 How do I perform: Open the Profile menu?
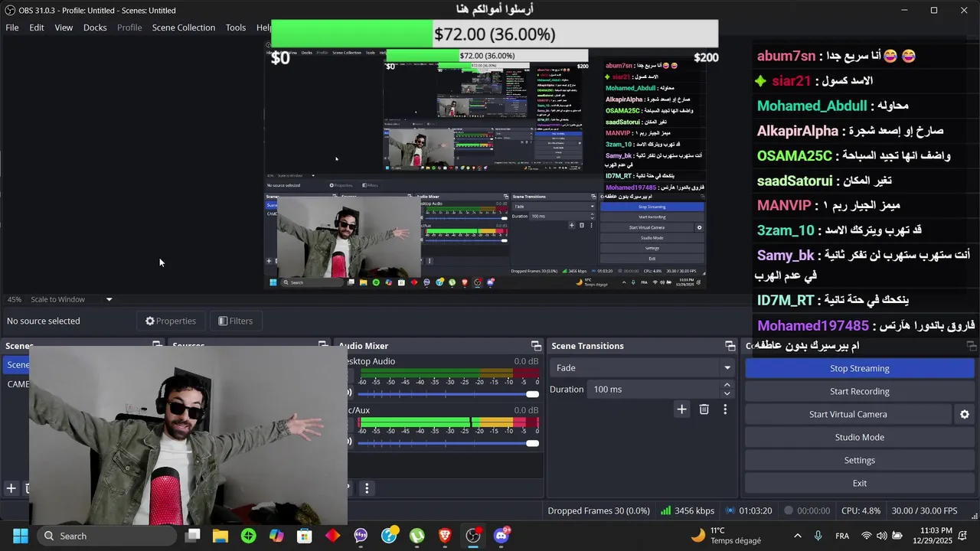tap(129, 28)
